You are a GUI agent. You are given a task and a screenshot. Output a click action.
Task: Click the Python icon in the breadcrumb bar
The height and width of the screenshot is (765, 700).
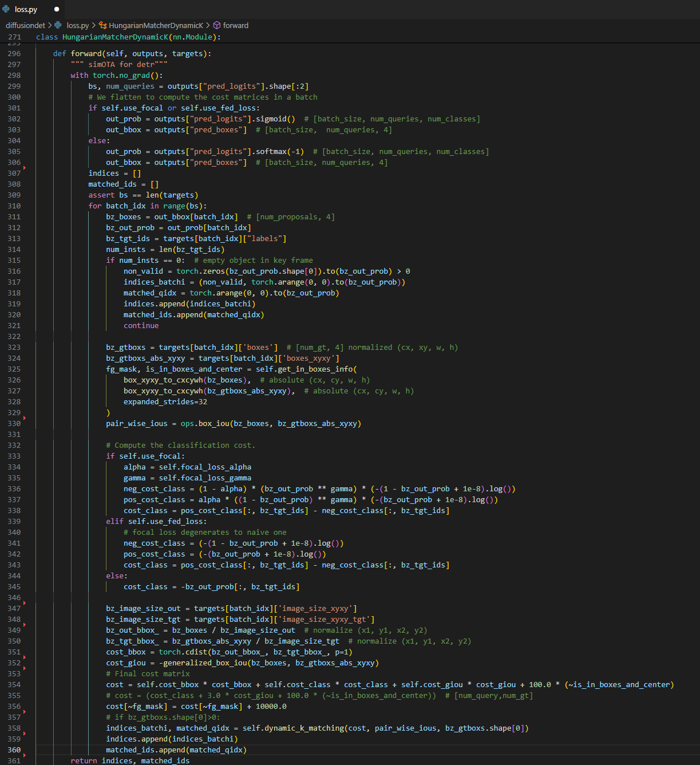(x=58, y=25)
